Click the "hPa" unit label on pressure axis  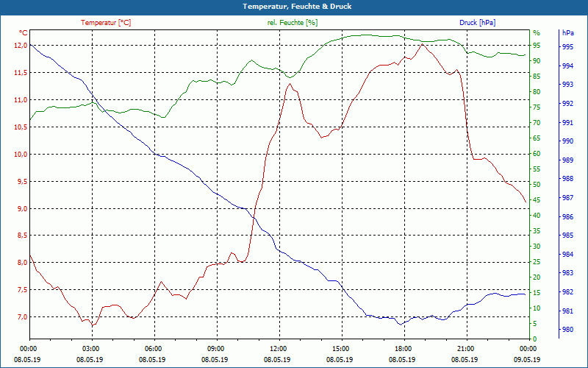pos(567,33)
